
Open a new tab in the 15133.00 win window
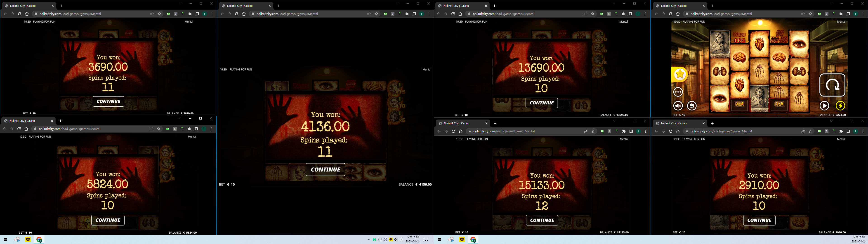[x=495, y=123]
